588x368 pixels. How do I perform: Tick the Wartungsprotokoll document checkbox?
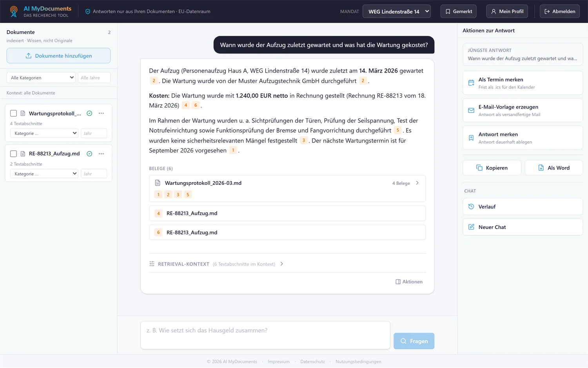pos(13,113)
